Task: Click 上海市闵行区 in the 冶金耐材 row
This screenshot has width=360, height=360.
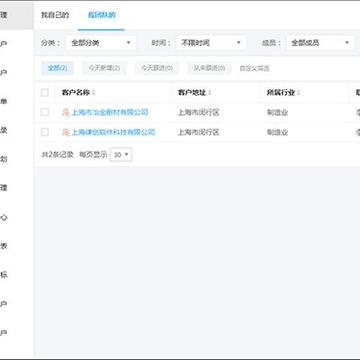Action: pos(198,112)
